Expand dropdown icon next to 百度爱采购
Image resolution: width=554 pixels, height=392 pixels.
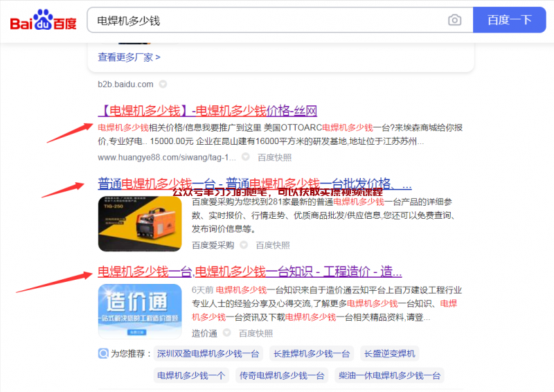pyautogui.click(x=244, y=244)
